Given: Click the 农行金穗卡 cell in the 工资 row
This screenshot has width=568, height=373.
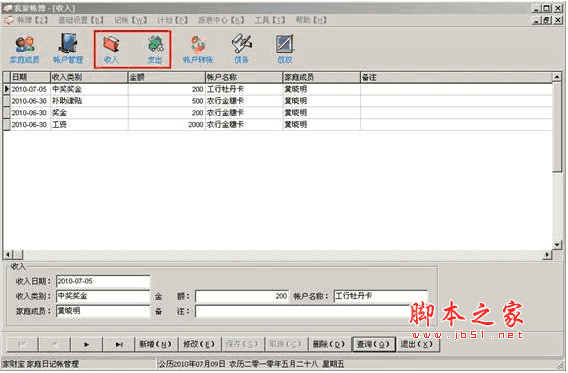Looking at the screenshot, I should pyautogui.click(x=244, y=125).
